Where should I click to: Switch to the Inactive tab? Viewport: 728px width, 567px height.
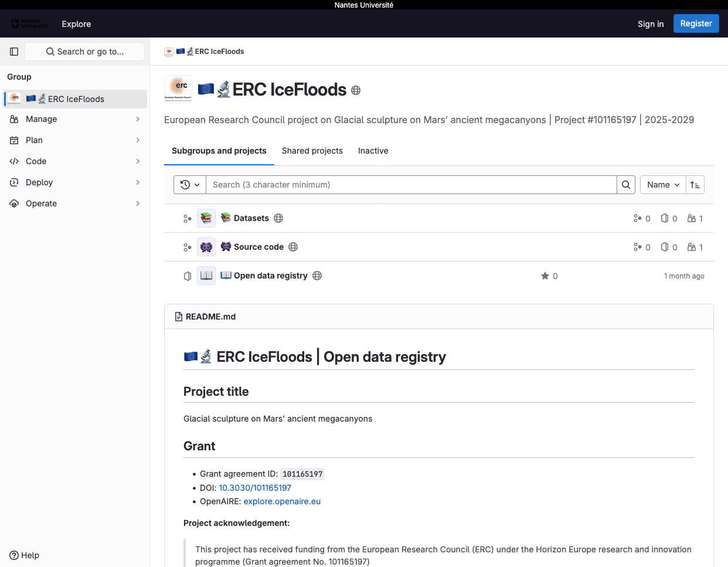click(373, 151)
